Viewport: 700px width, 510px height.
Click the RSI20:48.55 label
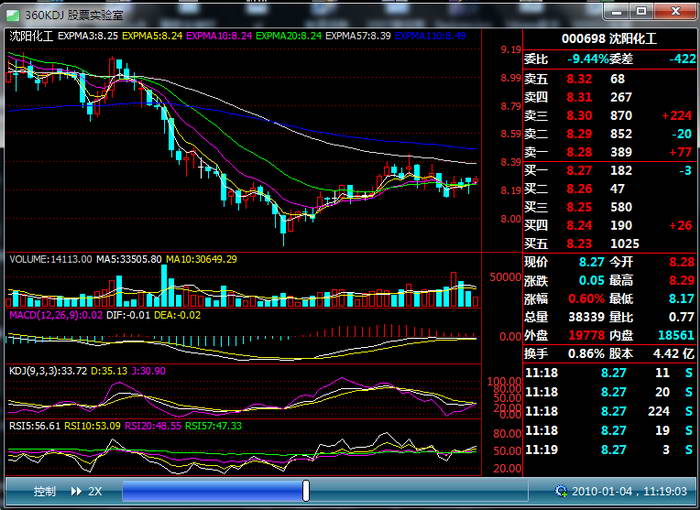[x=153, y=426]
